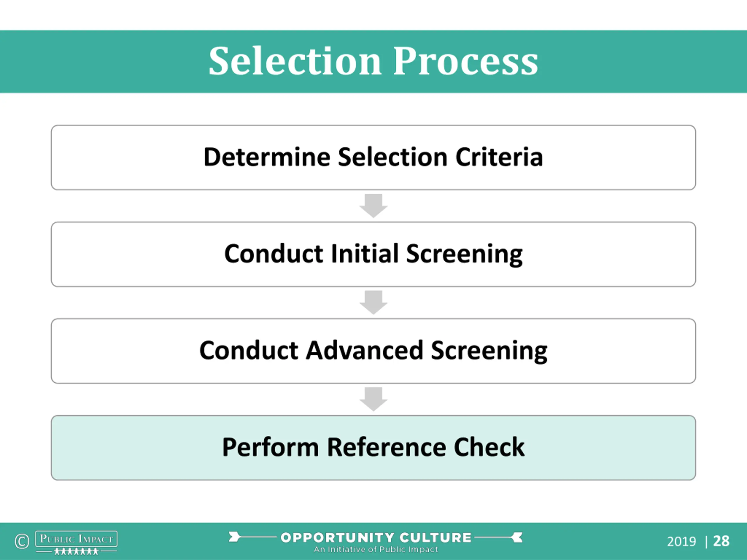Select the "Conduct Initial Screening" step box
Viewport: 747px width, 560px height.
tap(373, 254)
